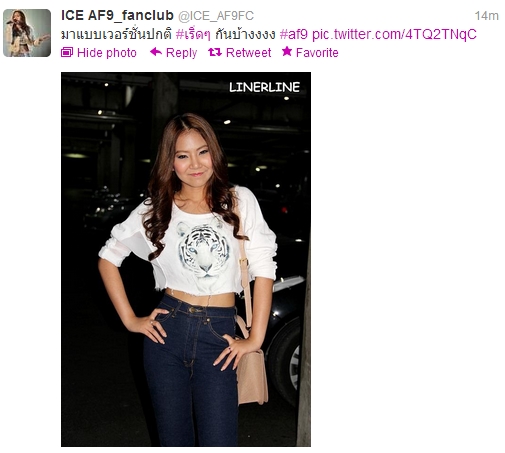This screenshot has width=505, height=453.
Task: Click the beige handbag in the photo
Action: point(252,376)
